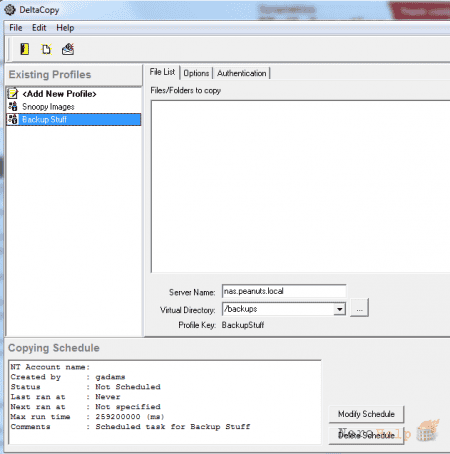The height and width of the screenshot is (454, 450).
Task: Click the Delete Schedule button
Action: [366, 435]
